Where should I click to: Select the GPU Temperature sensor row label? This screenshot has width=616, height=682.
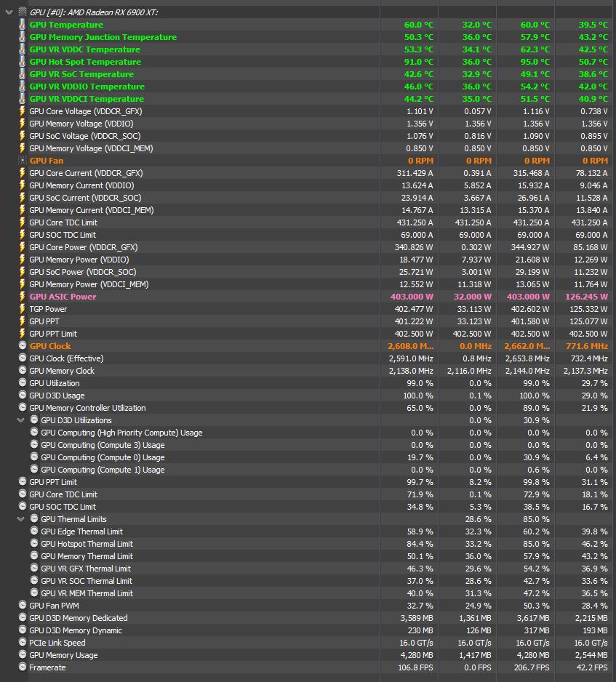pos(66,25)
